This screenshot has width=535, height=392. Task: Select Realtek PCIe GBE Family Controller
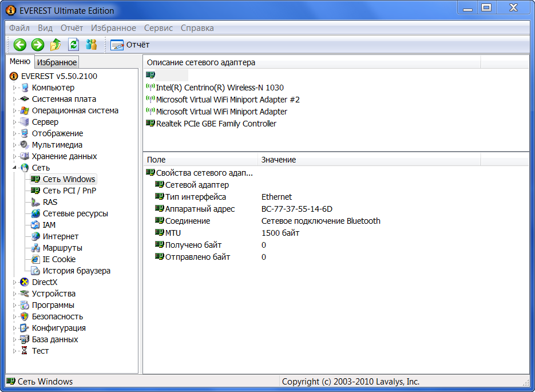click(216, 124)
